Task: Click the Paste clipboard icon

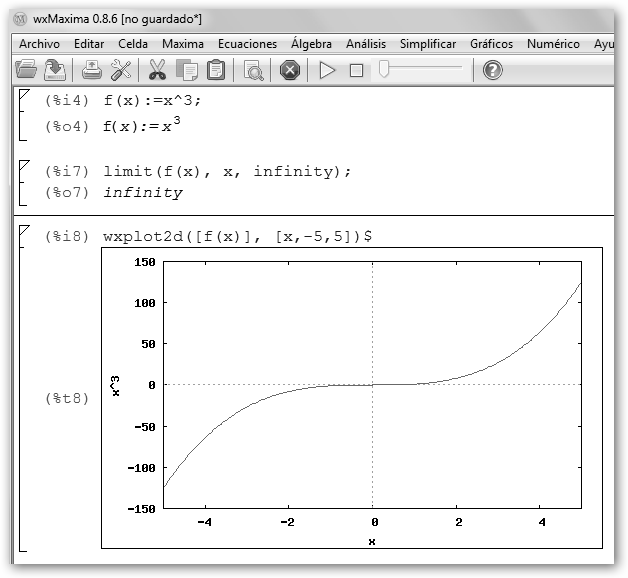Action: point(215,70)
